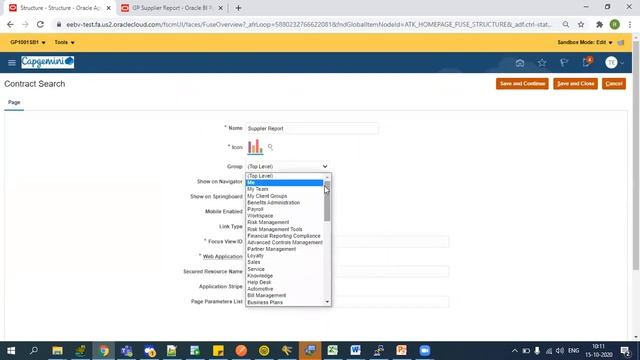Open system tray hidden icons chevron
Screen dimensions: 640x360
point(514,351)
